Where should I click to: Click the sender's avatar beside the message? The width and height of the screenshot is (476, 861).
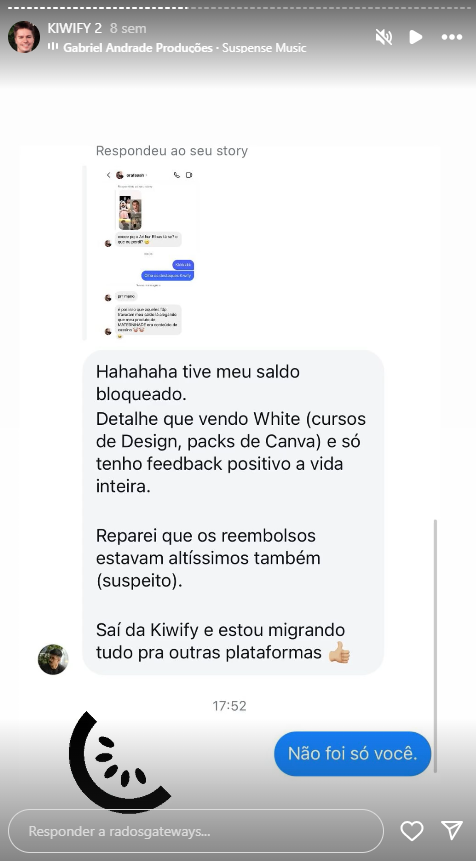(x=53, y=659)
